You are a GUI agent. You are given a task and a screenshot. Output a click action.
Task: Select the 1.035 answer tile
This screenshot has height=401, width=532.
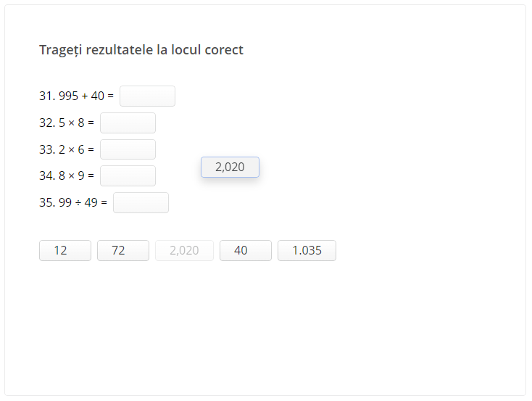(x=307, y=250)
